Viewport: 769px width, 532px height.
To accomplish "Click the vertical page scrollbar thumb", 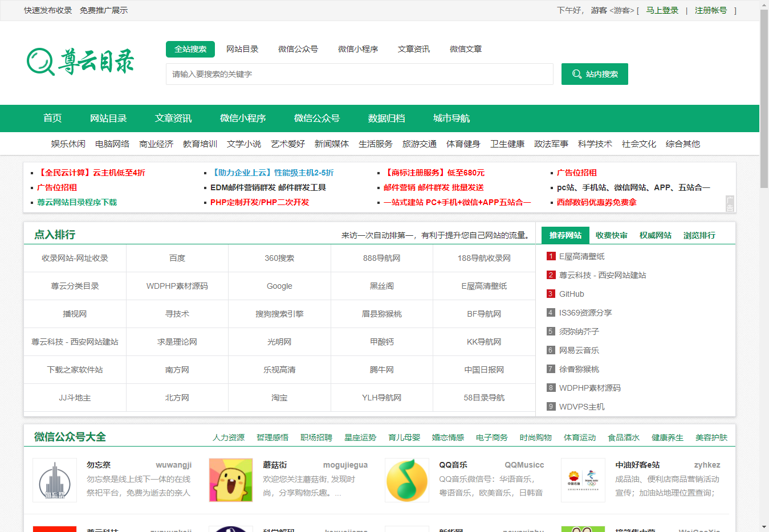I will (x=764, y=98).
